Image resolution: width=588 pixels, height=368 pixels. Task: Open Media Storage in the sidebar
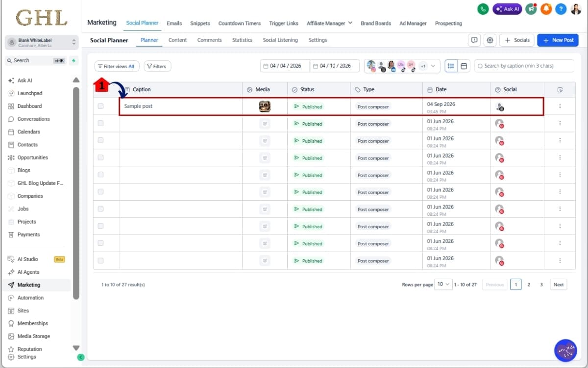33,336
